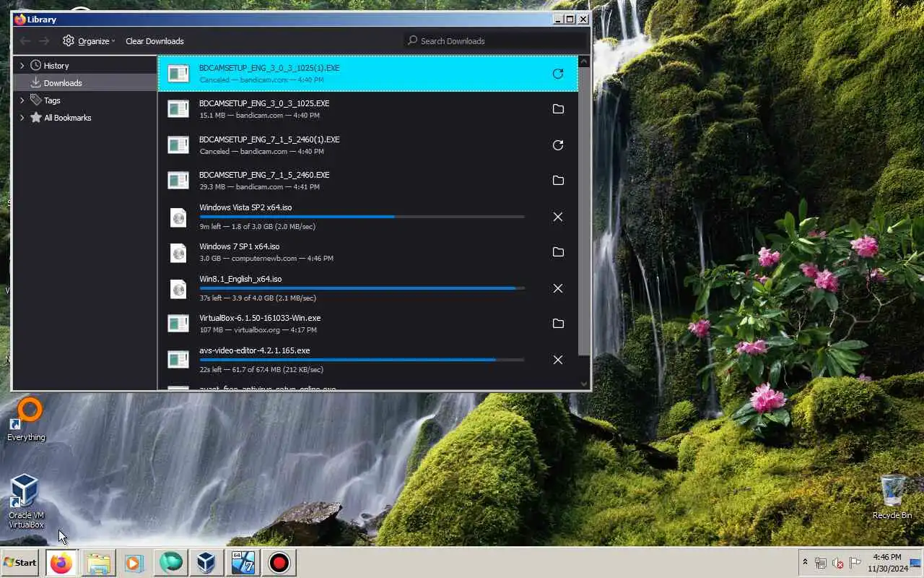924x578 pixels.
Task: Click the avs-video-editor file icon
Action: [x=178, y=360]
